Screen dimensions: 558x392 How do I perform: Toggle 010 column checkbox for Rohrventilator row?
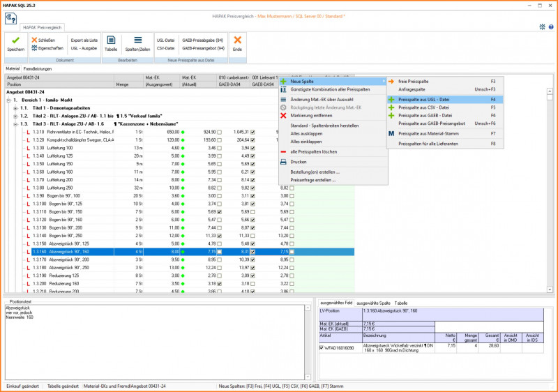click(219, 132)
